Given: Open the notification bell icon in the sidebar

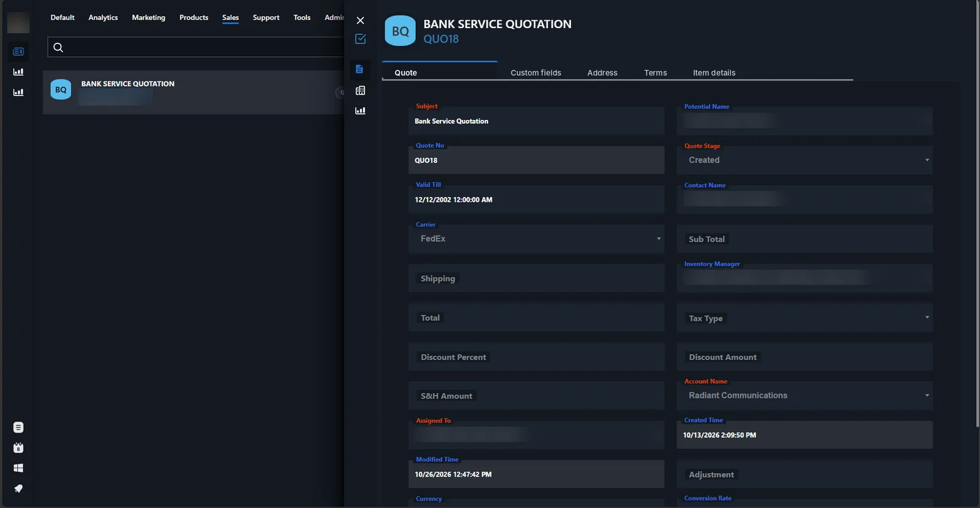Looking at the screenshot, I should point(18,488).
